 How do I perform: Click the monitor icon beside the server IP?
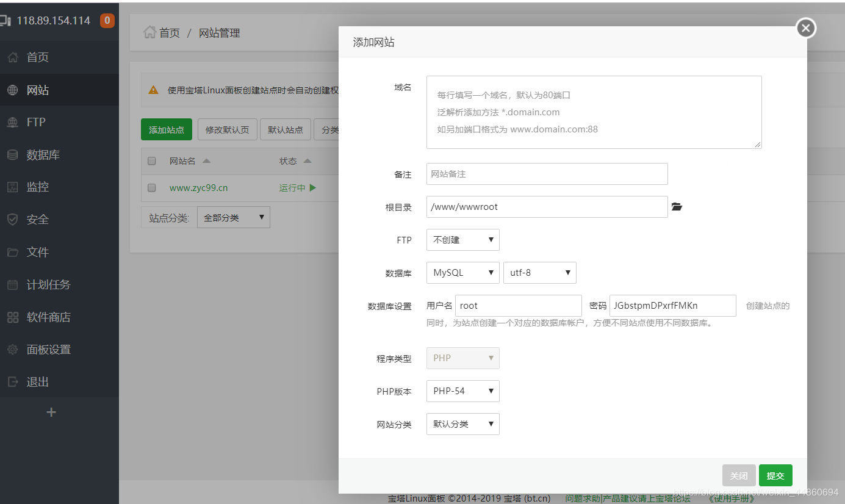5,21
